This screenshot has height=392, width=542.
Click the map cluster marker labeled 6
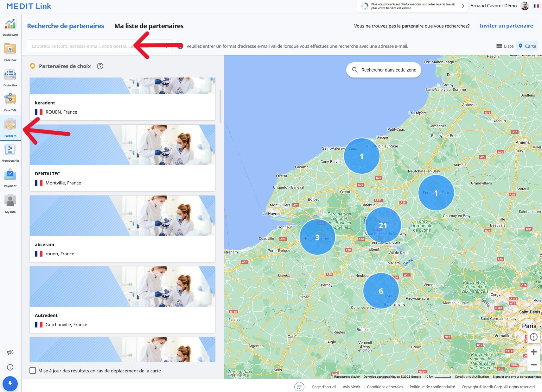(381, 291)
